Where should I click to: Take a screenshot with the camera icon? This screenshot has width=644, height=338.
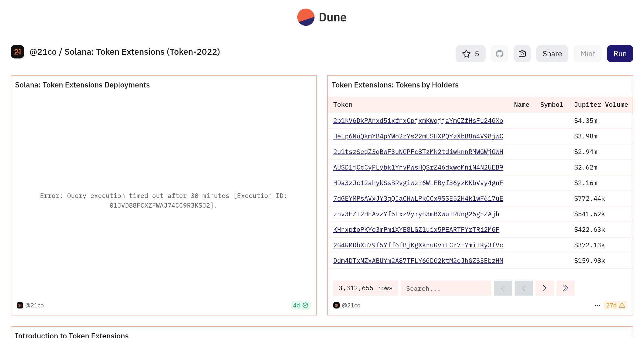pyautogui.click(x=522, y=54)
